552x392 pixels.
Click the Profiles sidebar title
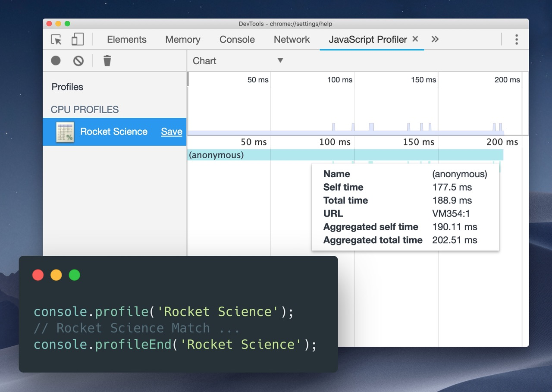[x=67, y=87]
